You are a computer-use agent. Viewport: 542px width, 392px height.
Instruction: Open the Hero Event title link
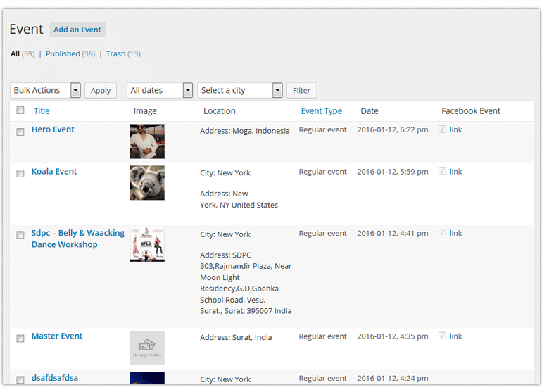(x=53, y=129)
